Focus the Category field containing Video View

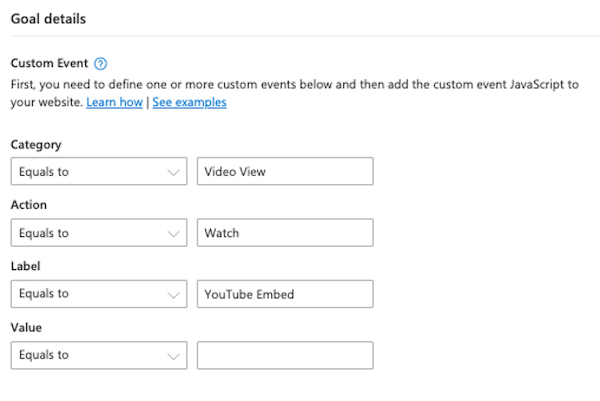tap(285, 171)
